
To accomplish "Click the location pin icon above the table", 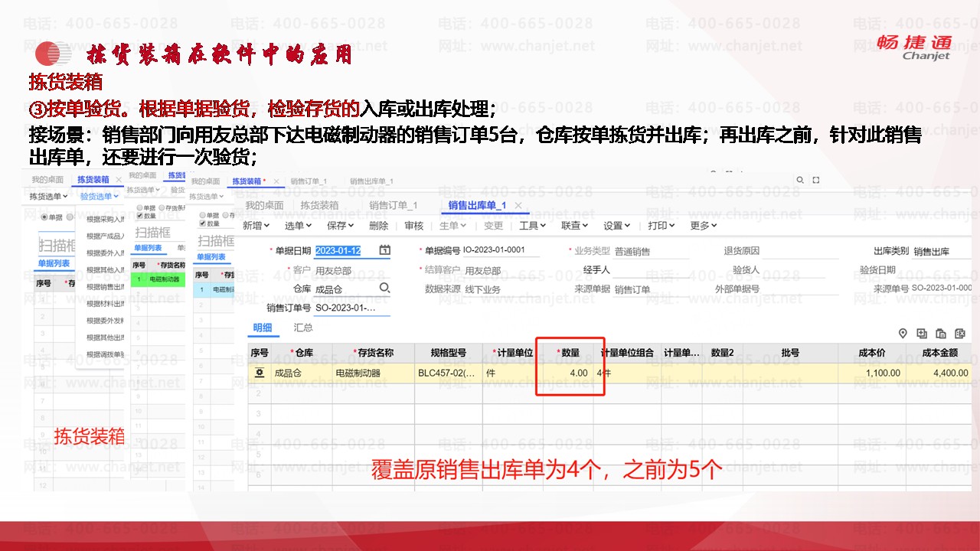I will pos(903,334).
